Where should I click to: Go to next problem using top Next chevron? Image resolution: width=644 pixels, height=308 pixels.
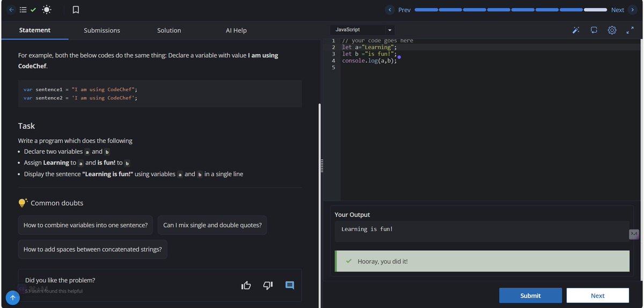coord(633,10)
